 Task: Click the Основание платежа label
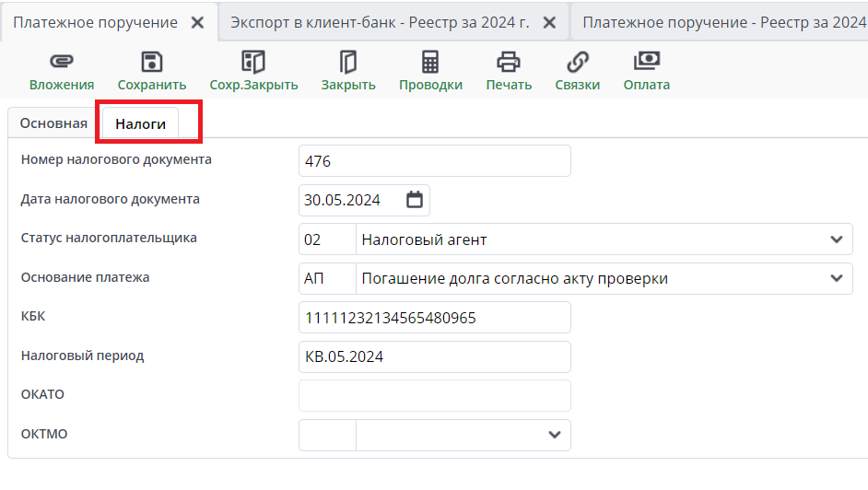[x=86, y=277]
